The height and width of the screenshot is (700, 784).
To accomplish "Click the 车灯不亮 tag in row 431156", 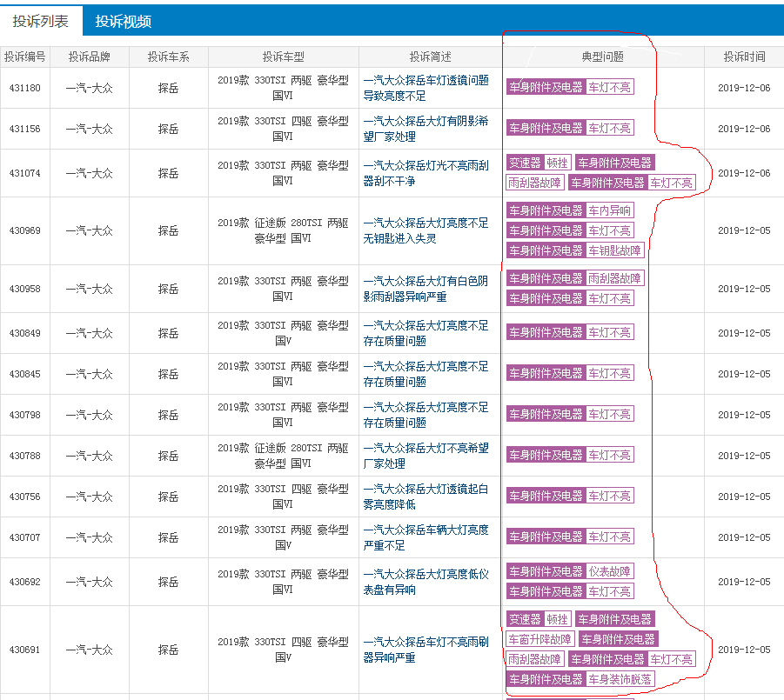I will pos(609,129).
